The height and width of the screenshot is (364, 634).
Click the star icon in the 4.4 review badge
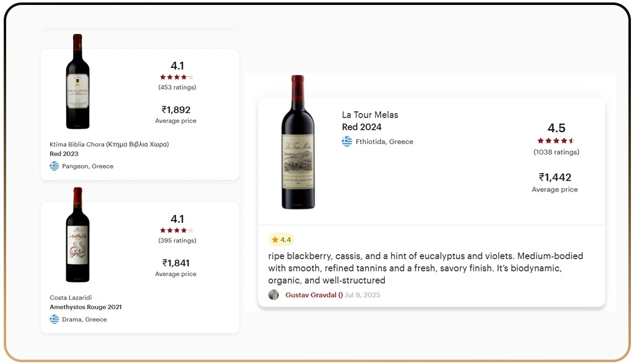click(x=275, y=239)
